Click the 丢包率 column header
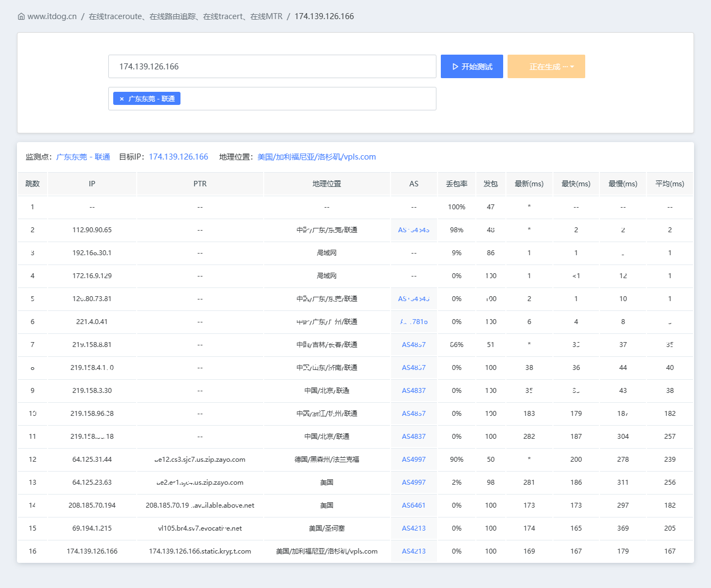The width and height of the screenshot is (711, 588). click(457, 184)
